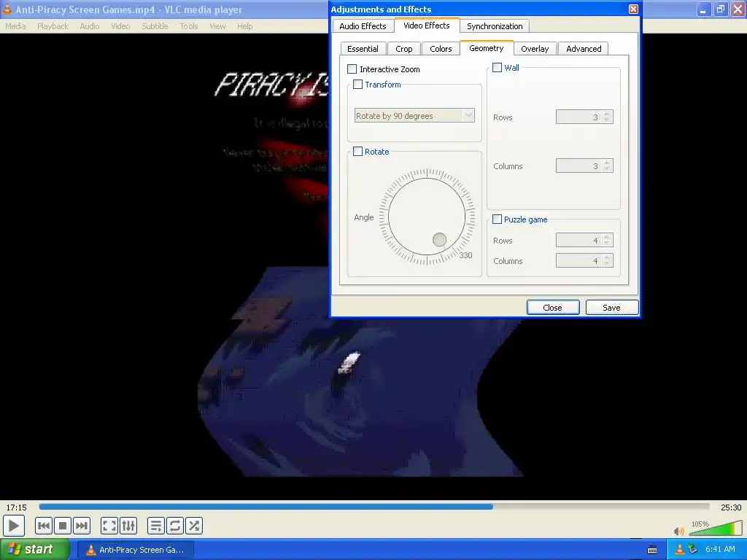Show the playlist view
The height and width of the screenshot is (560, 747).
point(156,526)
